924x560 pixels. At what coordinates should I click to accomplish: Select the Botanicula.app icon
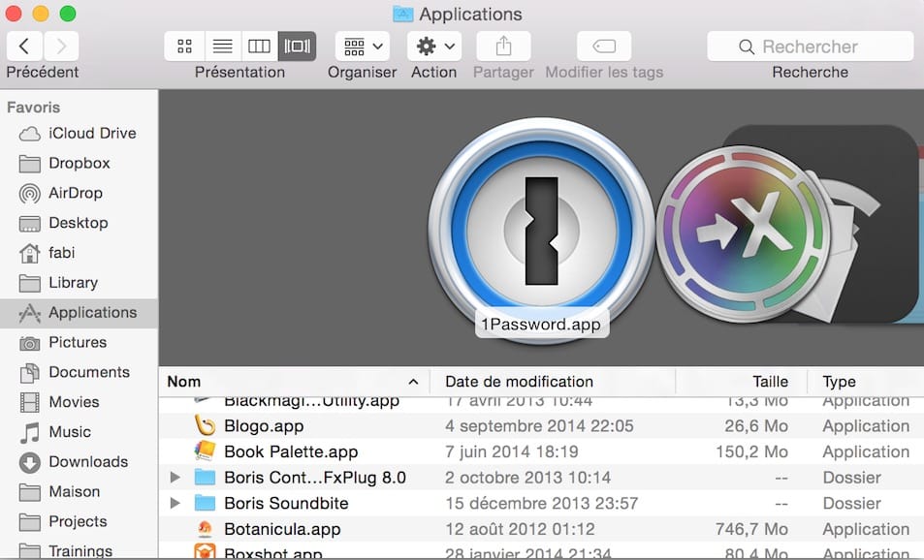[206, 529]
